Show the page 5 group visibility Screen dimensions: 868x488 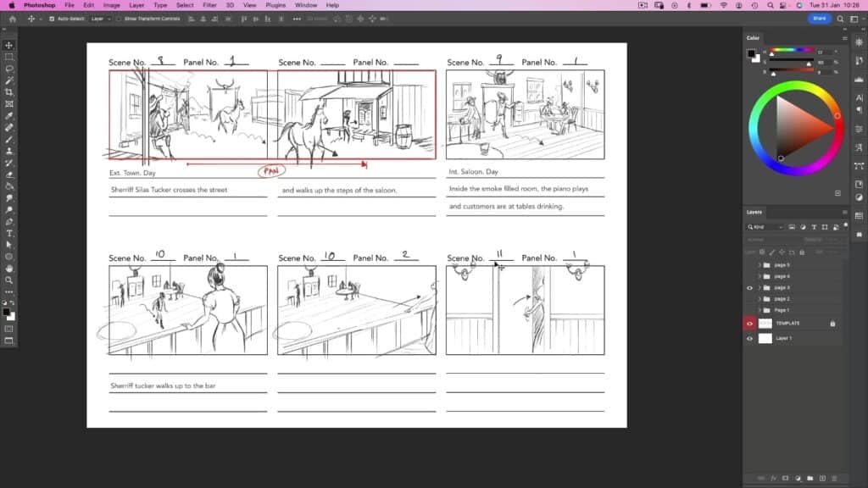pyautogui.click(x=749, y=265)
